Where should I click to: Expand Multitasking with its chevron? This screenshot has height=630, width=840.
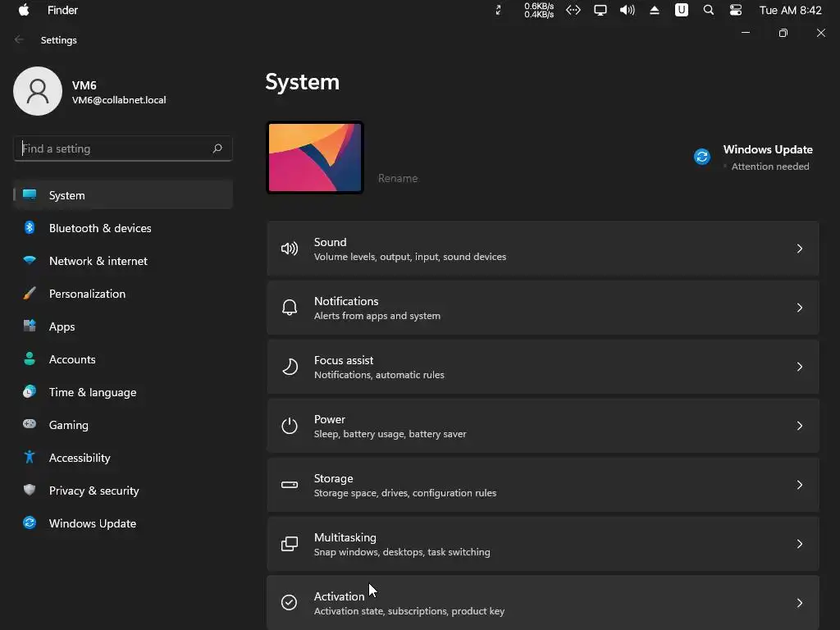(x=799, y=544)
